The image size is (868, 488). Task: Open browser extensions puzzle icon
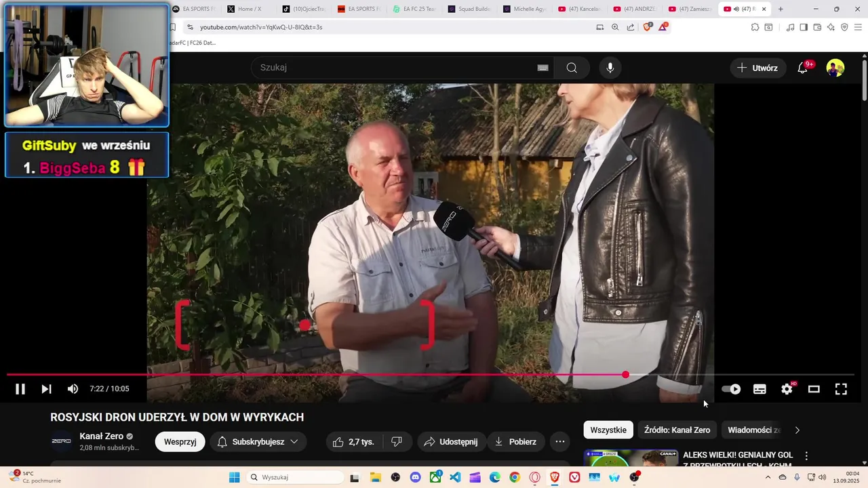[x=755, y=27]
